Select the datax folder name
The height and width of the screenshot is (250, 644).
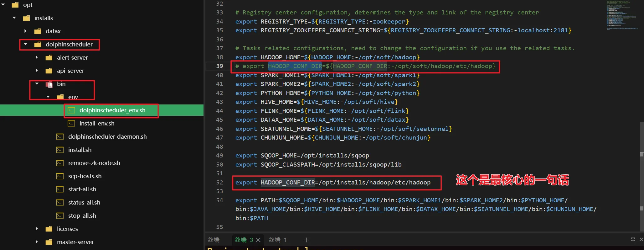tap(53, 31)
